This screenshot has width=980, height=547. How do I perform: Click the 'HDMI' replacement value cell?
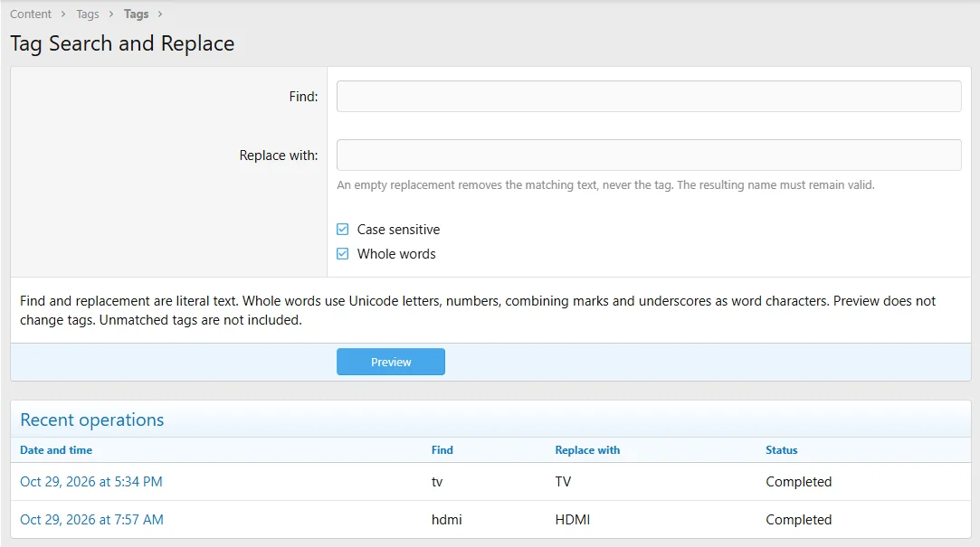pos(573,520)
